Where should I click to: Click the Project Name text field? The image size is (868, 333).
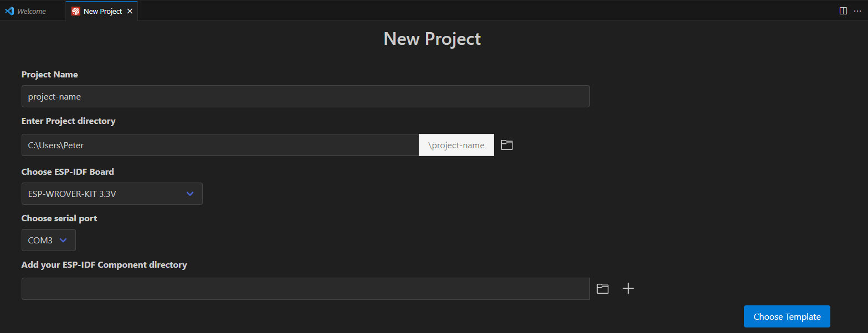click(305, 96)
